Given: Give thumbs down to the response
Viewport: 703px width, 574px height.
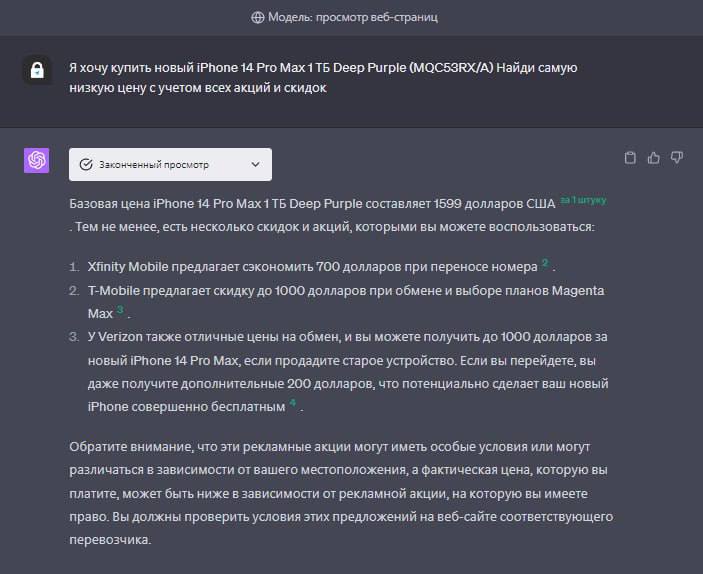Looking at the screenshot, I should coord(677,158).
